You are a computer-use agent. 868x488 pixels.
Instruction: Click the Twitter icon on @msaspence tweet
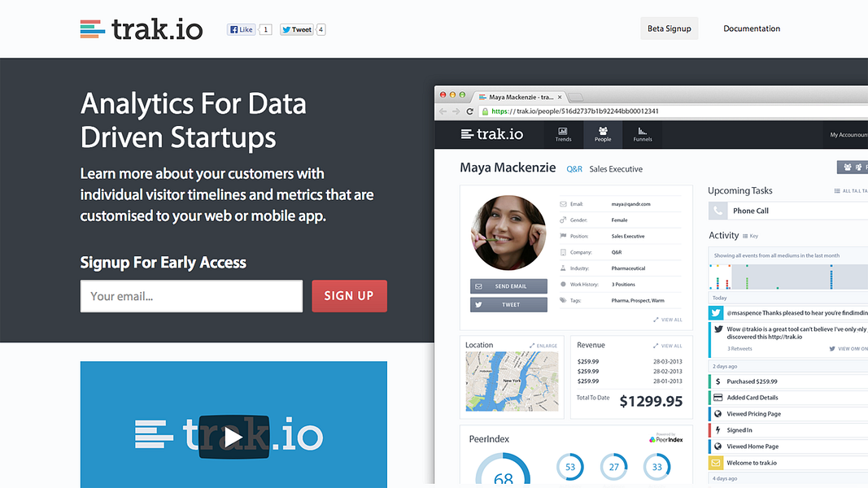[x=716, y=313]
